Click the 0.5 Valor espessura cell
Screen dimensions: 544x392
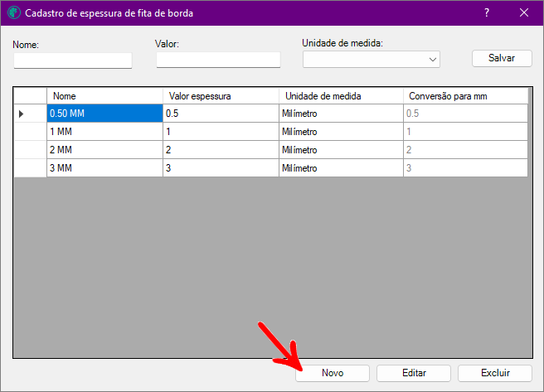tap(221, 114)
